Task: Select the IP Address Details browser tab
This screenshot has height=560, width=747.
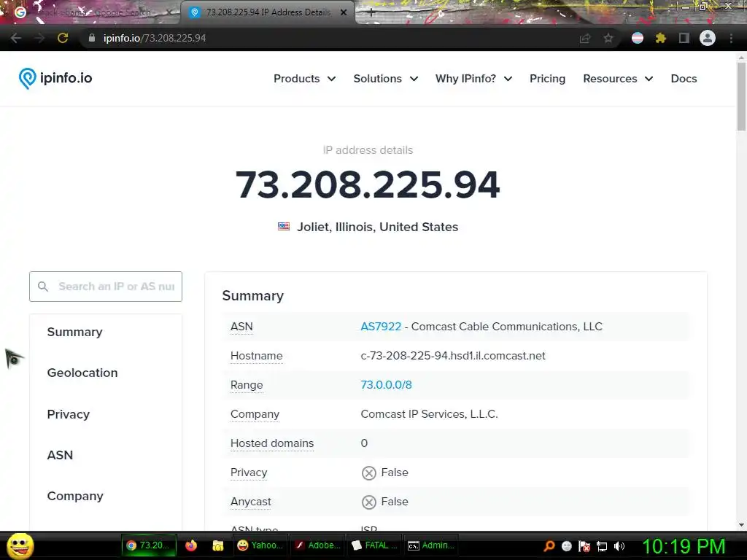Action: pos(267,12)
